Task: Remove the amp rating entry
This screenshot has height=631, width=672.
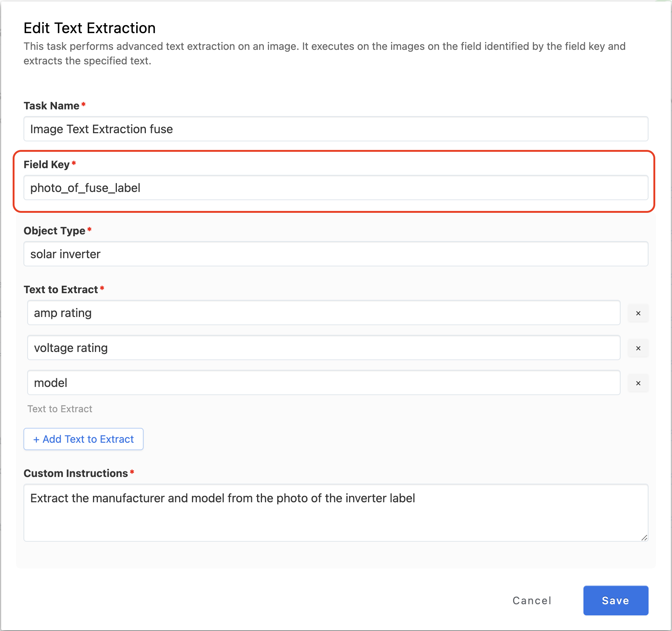Action: click(x=638, y=313)
